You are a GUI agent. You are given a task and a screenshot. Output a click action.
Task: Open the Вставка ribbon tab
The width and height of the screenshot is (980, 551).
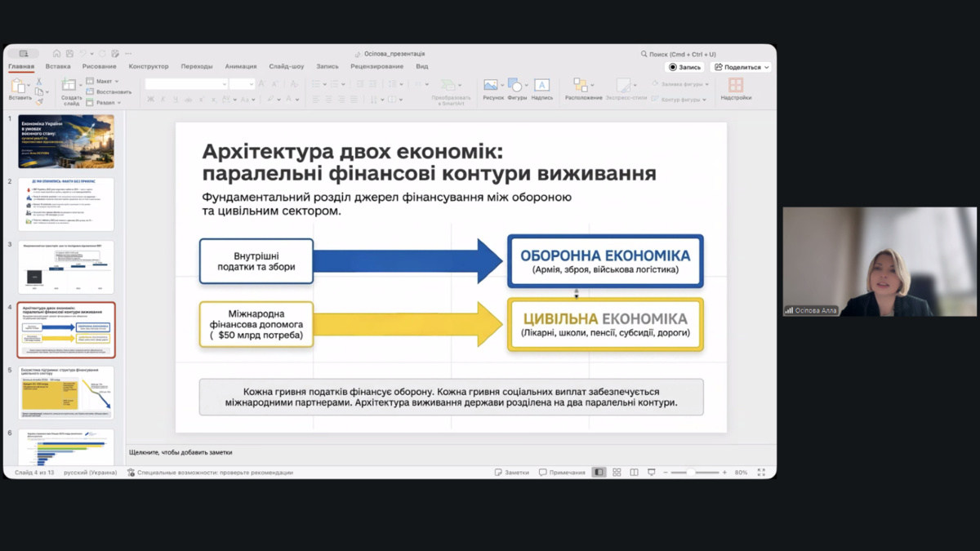coord(58,67)
